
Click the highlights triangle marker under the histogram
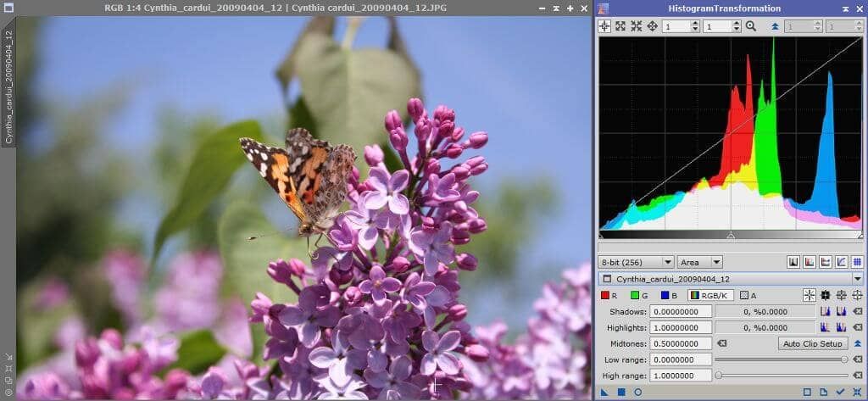860,235
